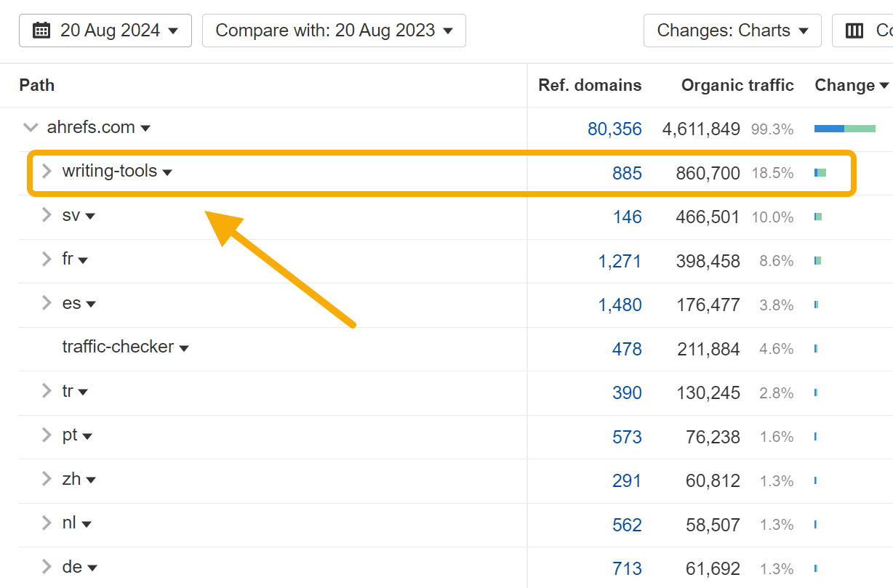Open the writing-tools options dropdown

tap(168, 172)
